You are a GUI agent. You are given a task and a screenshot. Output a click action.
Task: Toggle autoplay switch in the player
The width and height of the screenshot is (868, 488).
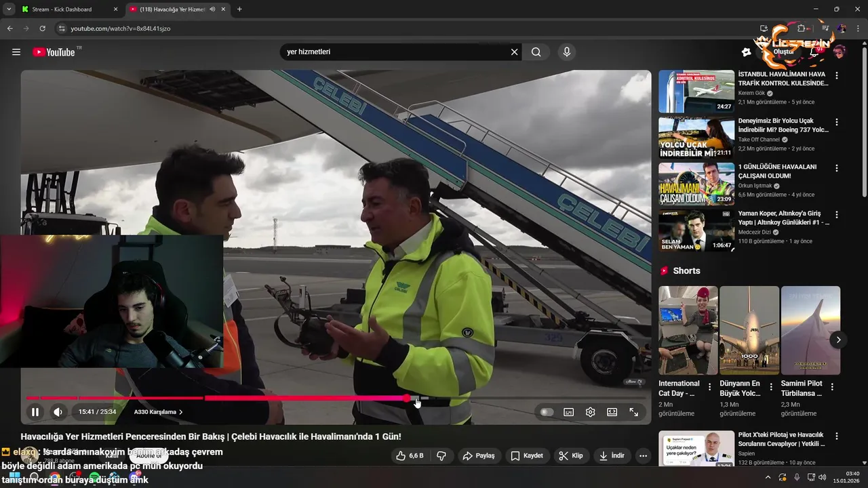[x=547, y=411]
